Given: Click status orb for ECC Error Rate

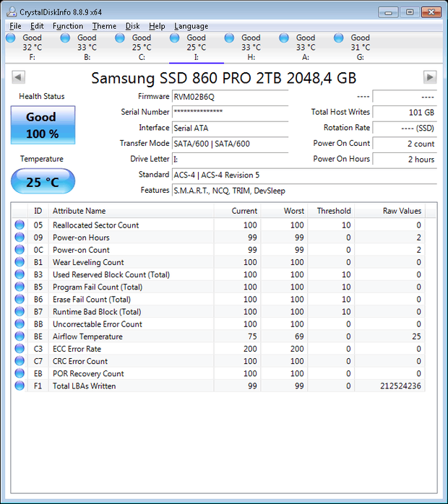Looking at the screenshot, I should [20, 349].
